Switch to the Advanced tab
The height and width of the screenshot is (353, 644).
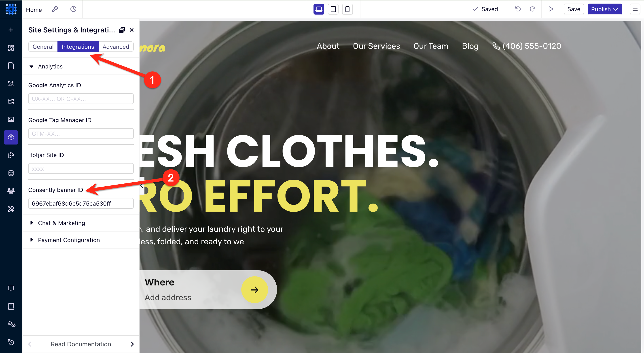[x=116, y=47]
